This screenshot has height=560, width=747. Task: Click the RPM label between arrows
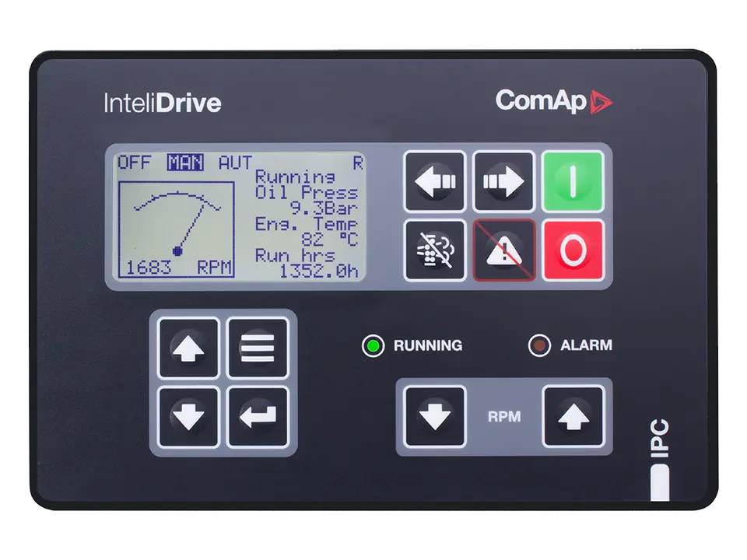[x=504, y=417]
